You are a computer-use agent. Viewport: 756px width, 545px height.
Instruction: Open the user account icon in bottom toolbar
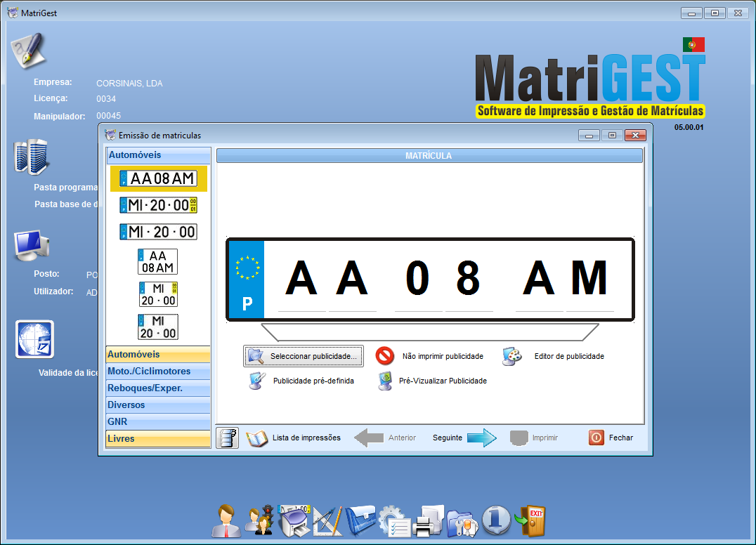[x=226, y=521]
